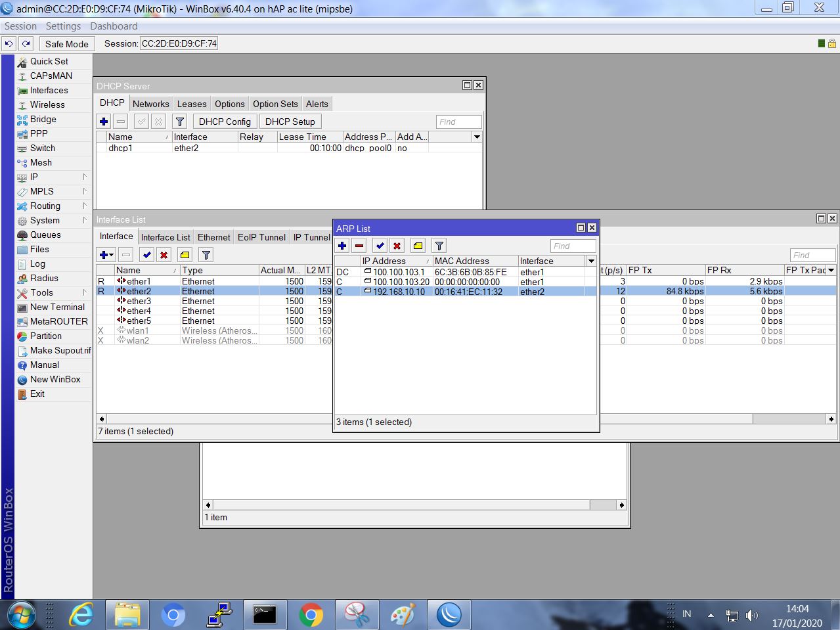
Task: Switch to EoIP Tunnel tab
Action: (261, 237)
